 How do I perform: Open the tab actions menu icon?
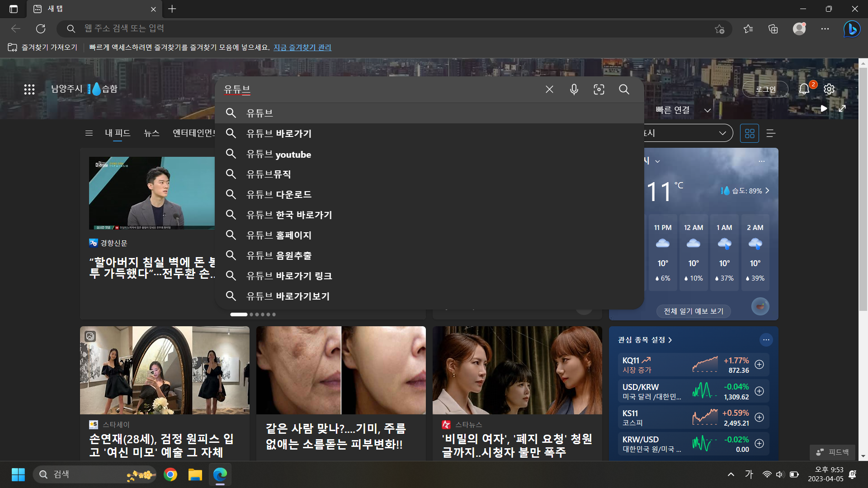pos(14,9)
